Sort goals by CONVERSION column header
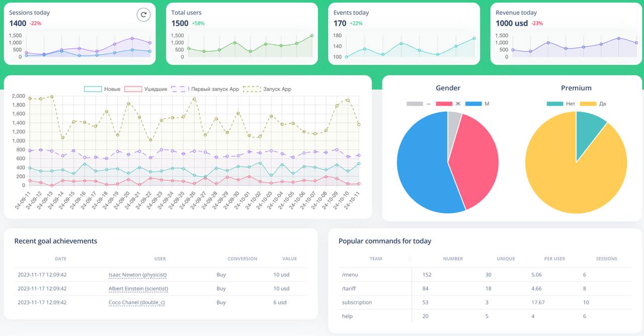Image resolution: width=644 pixels, height=336 pixels. (242, 259)
